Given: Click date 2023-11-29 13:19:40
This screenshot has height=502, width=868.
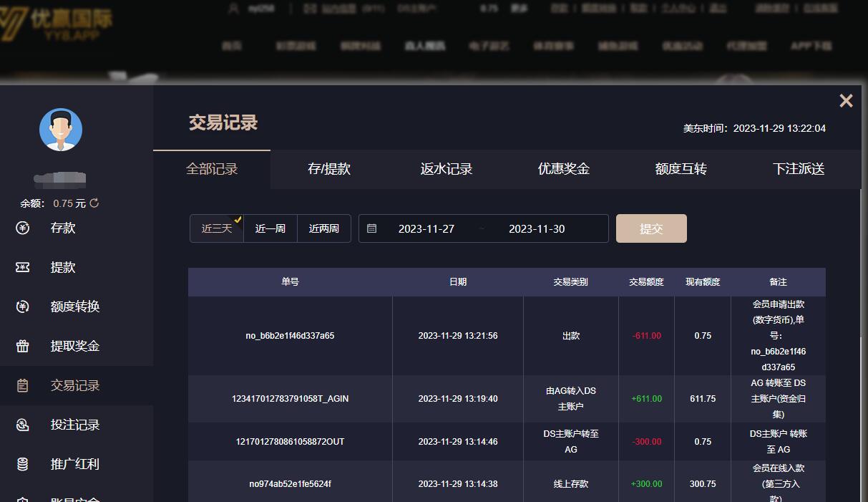Looking at the screenshot, I should [458, 399].
